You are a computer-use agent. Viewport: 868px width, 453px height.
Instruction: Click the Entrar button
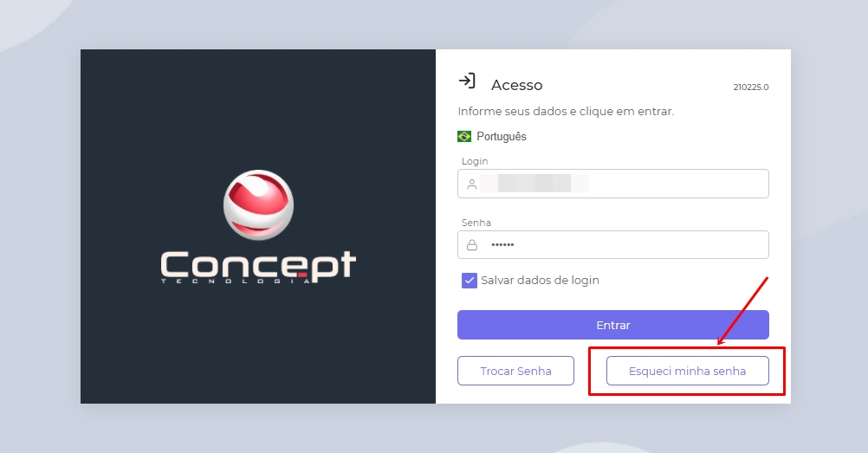[612, 325]
